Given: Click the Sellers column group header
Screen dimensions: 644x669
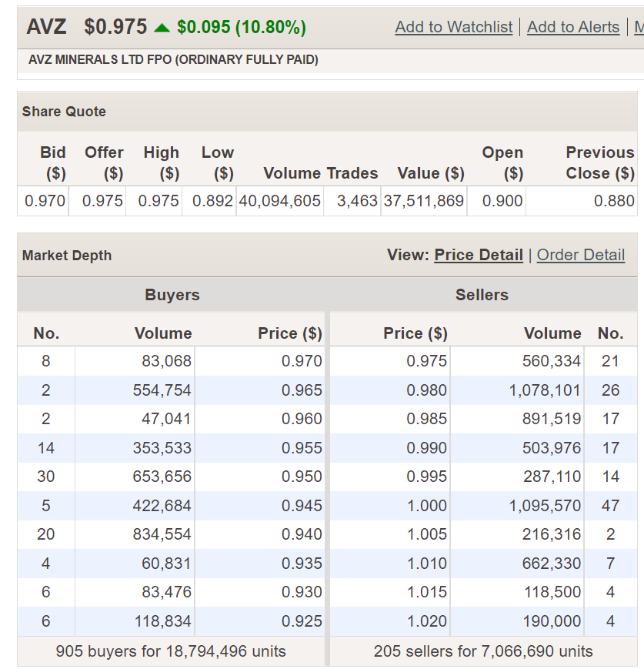Looking at the screenshot, I should [x=482, y=295].
